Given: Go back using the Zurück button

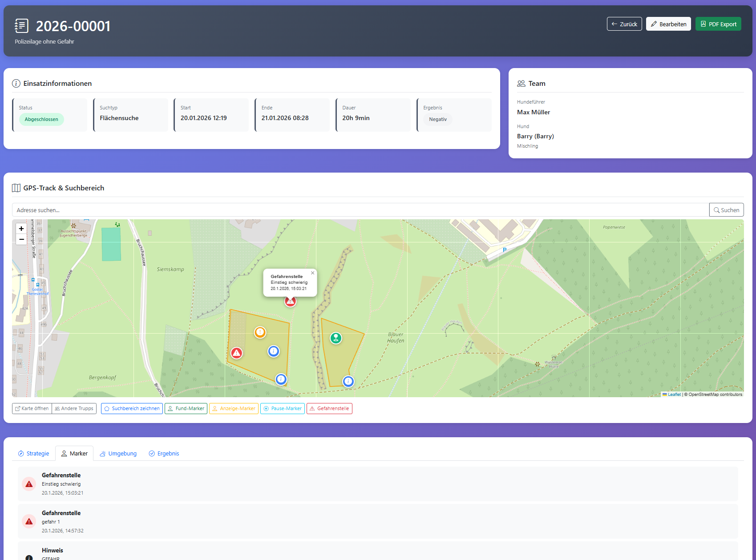Looking at the screenshot, I should point(624,24).
